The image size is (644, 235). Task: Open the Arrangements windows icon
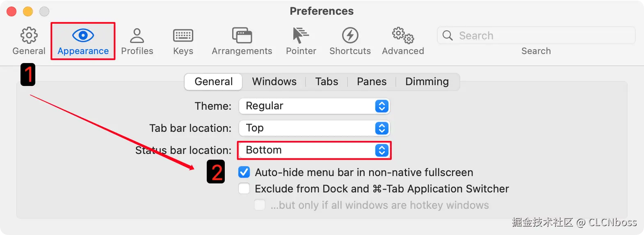(x=242, y=36)
